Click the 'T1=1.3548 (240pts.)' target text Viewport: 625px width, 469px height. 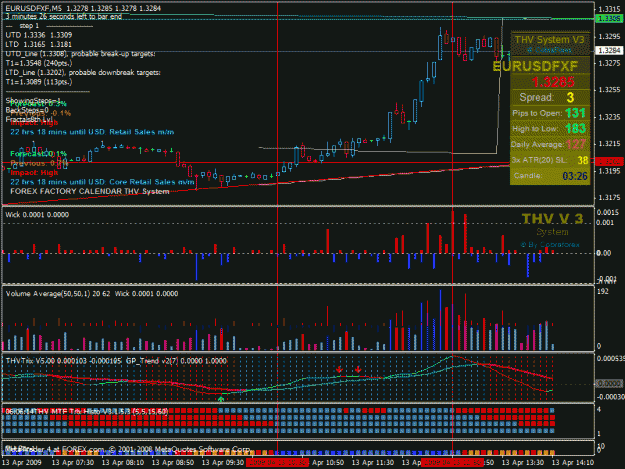39,63
